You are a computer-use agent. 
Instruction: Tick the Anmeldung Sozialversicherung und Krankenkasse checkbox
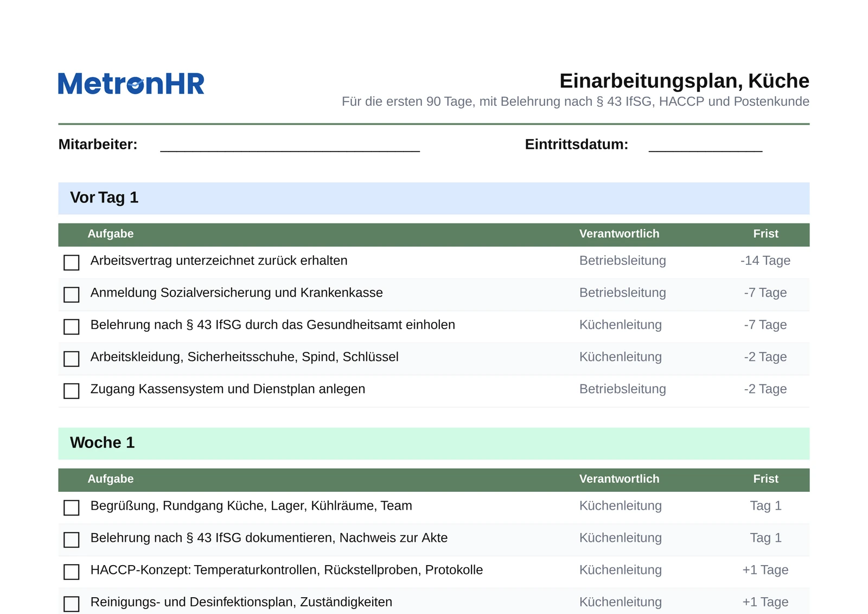click(x=72, y=295)
